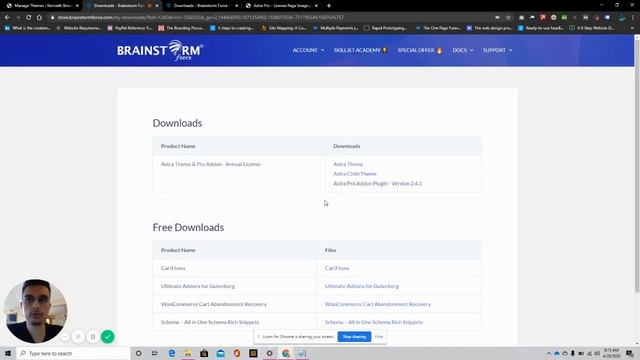Viewport: 640px width, 360px height.
Task: Hide the Loom sharing notification bar
Action: coord(379,337)
